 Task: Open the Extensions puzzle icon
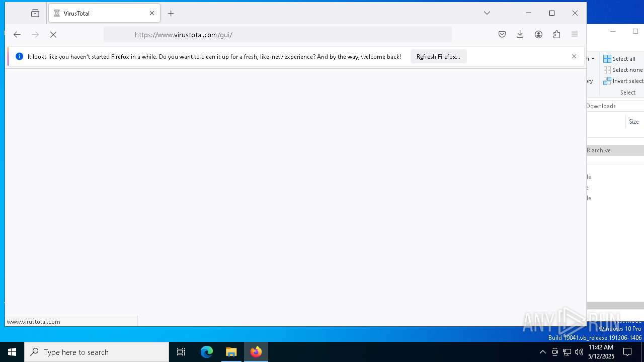click(556, 34)
